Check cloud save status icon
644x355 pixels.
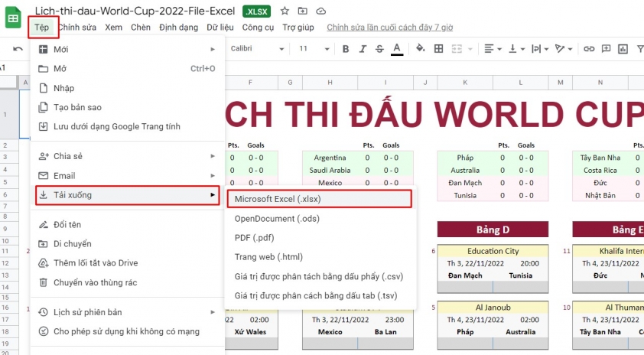click(x=321, y=11)
